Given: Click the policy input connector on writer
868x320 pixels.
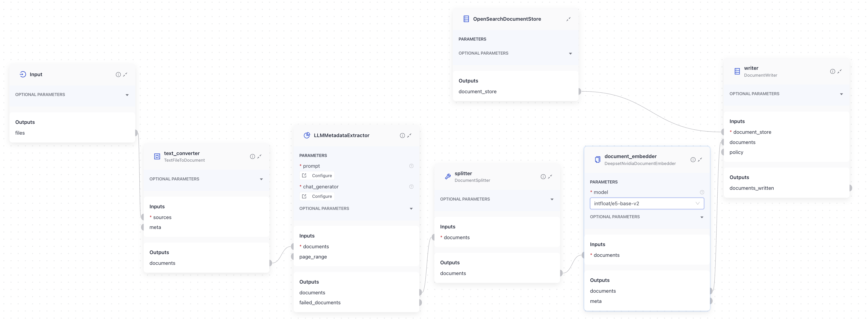Looking at the screenshot, I should [722, 152].
